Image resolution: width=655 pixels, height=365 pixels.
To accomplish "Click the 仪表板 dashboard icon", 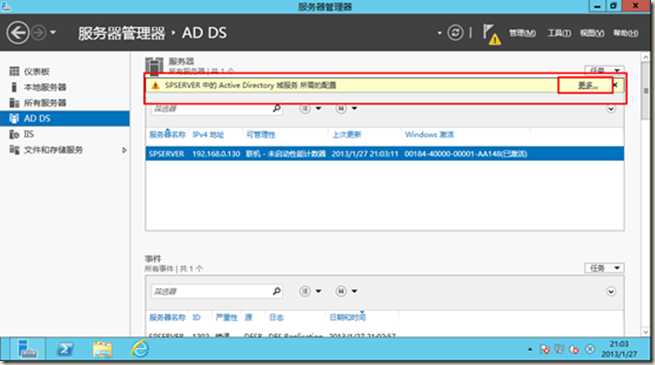I will 14,71.
